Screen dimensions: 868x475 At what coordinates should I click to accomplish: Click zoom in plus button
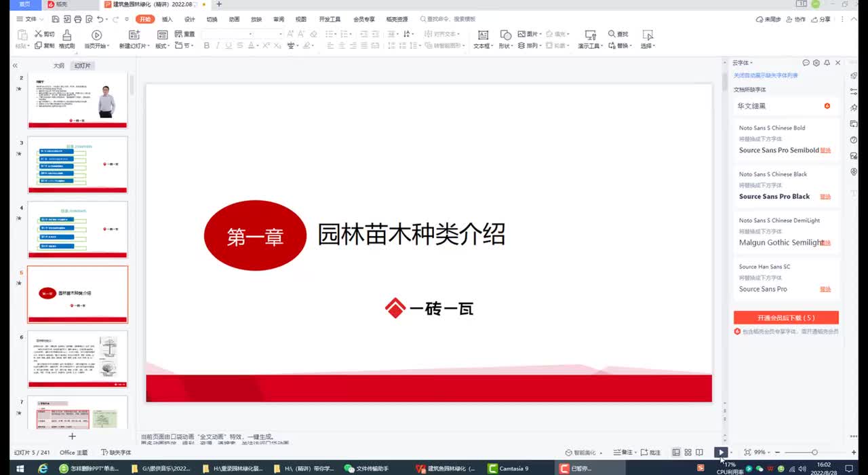pyautogui.click(x=854, y=453)
